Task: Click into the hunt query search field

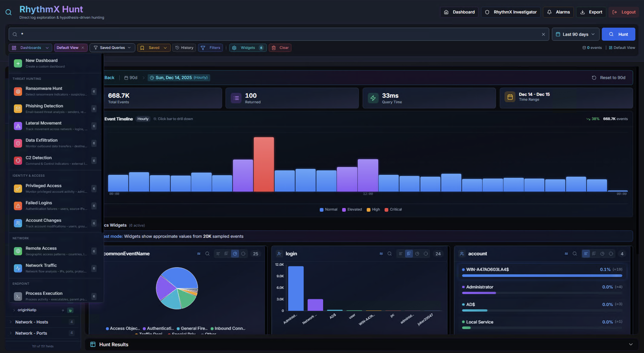Action: [x=275, y=34]
